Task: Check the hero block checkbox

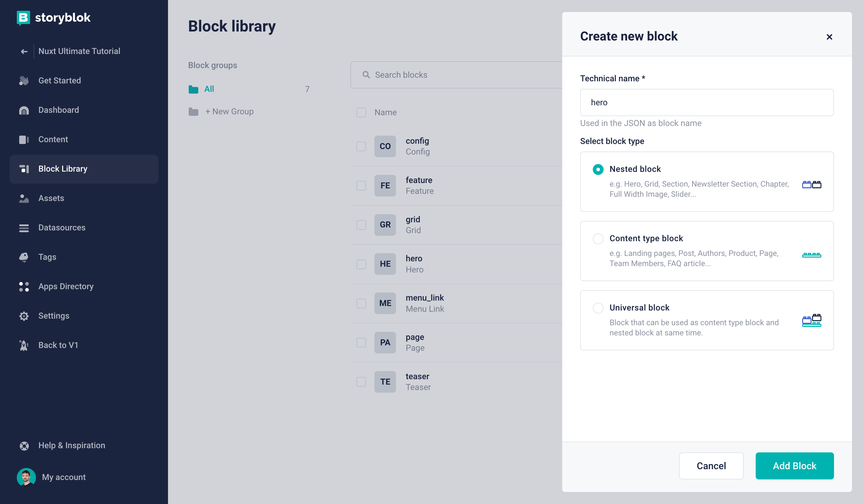Action: click(361, 264)
